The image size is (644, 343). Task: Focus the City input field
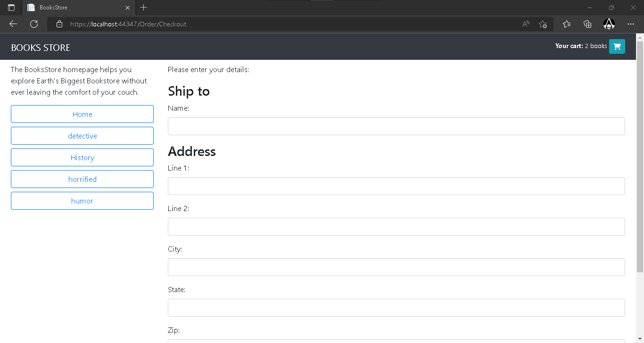tap(396, 267)
